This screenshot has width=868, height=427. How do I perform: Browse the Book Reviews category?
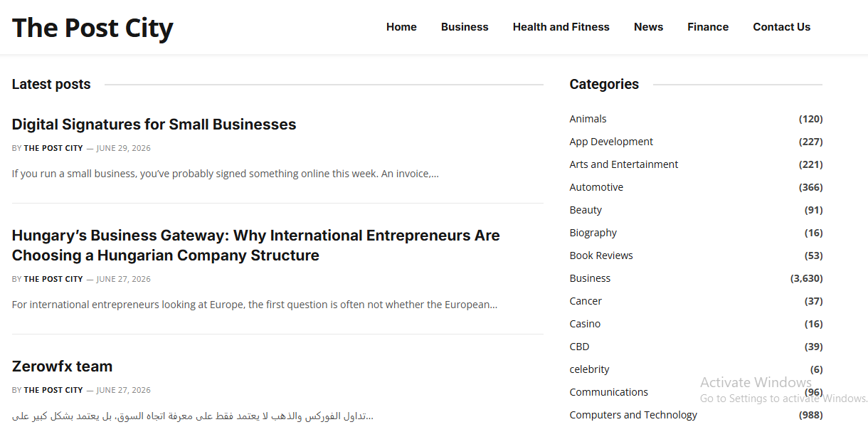point(601,255)
